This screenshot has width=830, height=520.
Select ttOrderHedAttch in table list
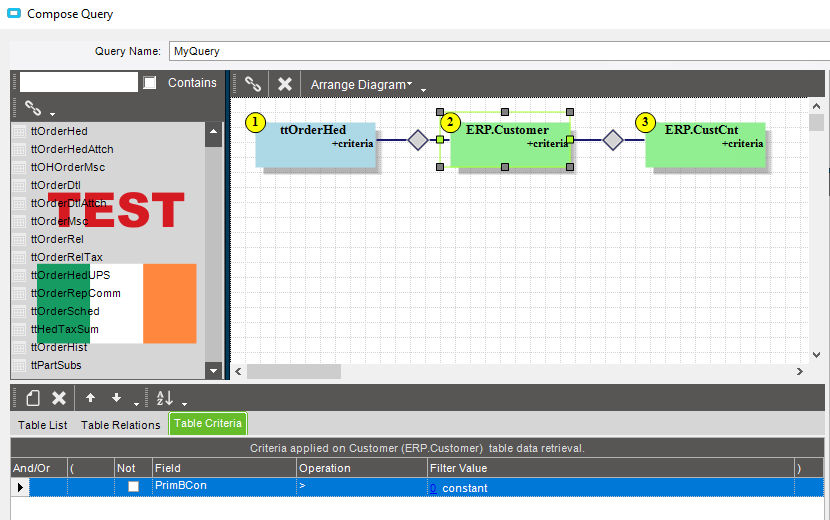72,149
